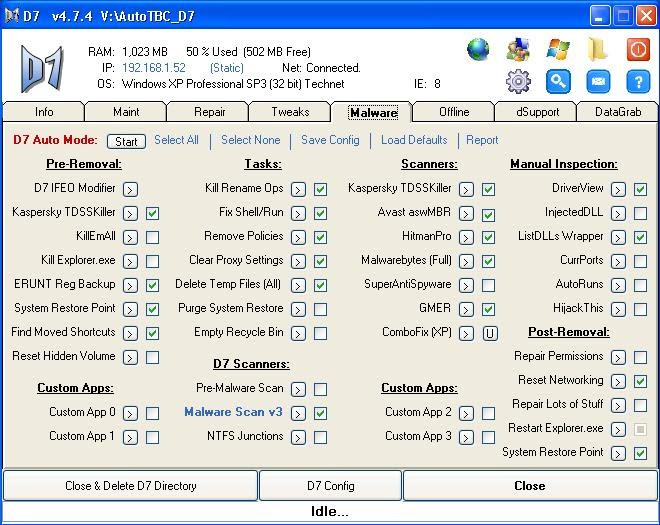This screenshot has width=660, height=525.
Task: Click the Select All link
Action: pos(176,140)
